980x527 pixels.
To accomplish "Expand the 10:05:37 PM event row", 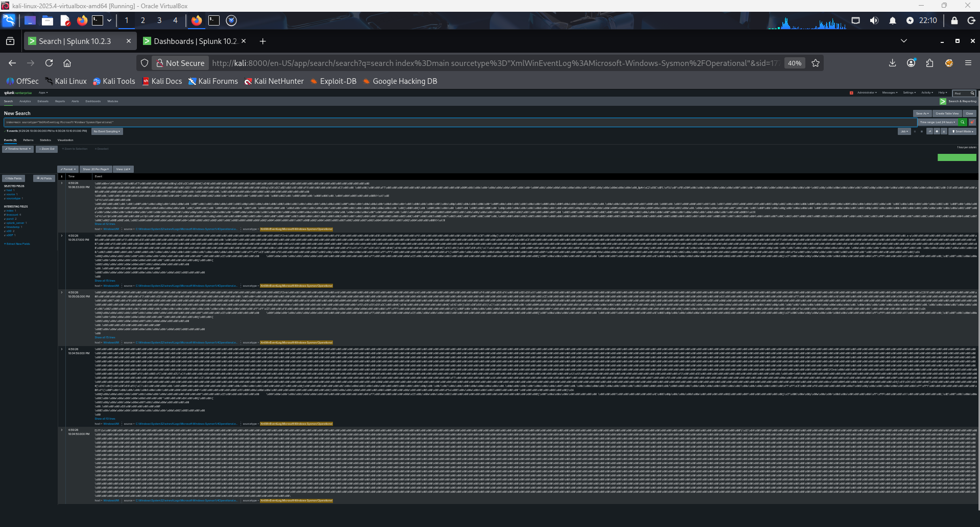I will (x=62, y=236).
